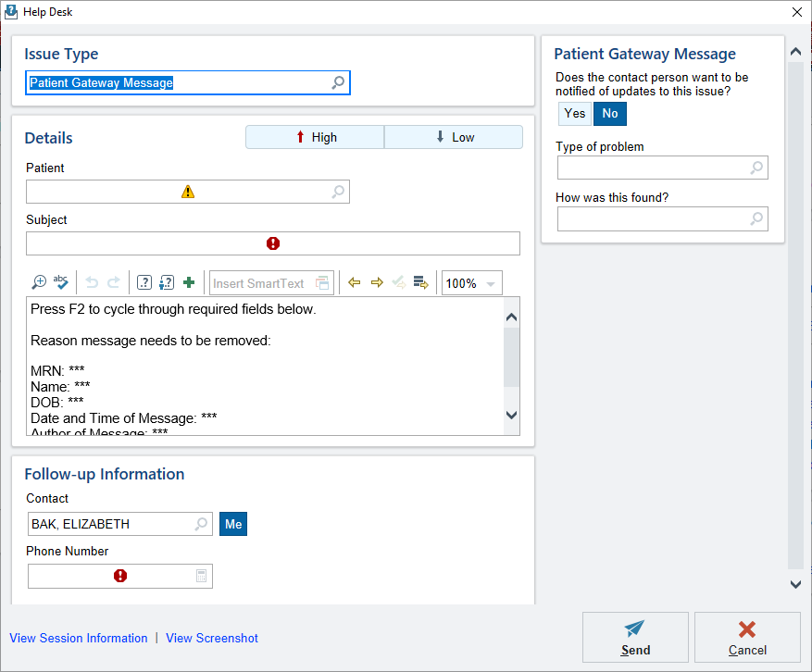Screen dimensions: 812x672
Task: Click magnifier icon in Patient field
Action: pos(338,192)
